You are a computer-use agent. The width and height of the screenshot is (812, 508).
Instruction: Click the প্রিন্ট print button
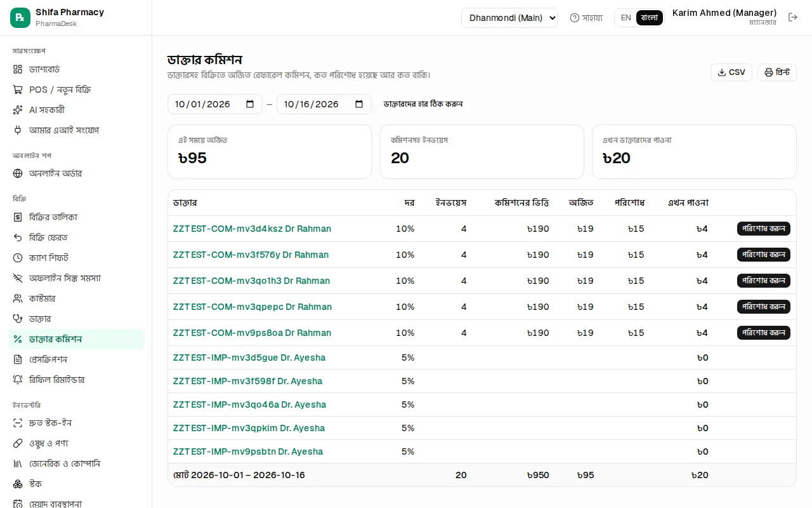tap(777, 72)
